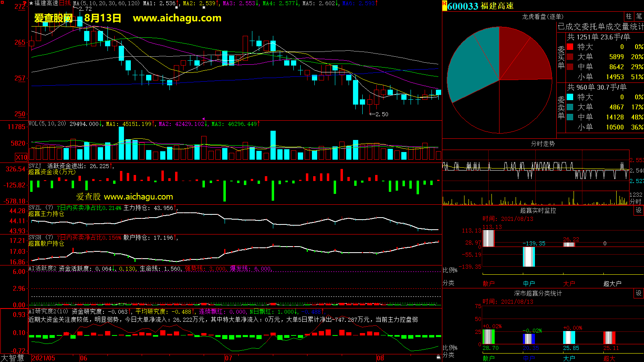Open 设 settings for 超赢实时监控 panel
This screenshot has height=362, width=644.
pos(638,210)
